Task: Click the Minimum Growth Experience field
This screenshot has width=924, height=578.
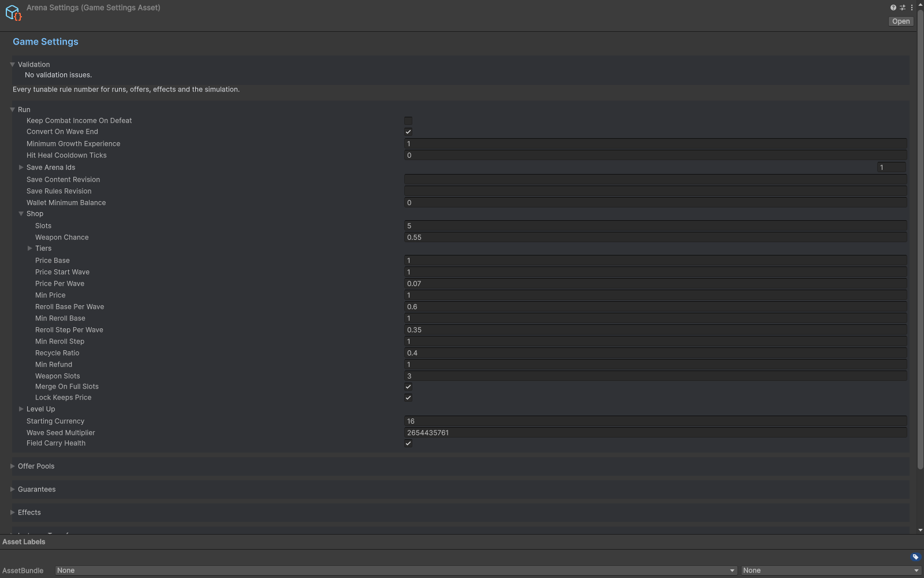Action: (655, 144)
